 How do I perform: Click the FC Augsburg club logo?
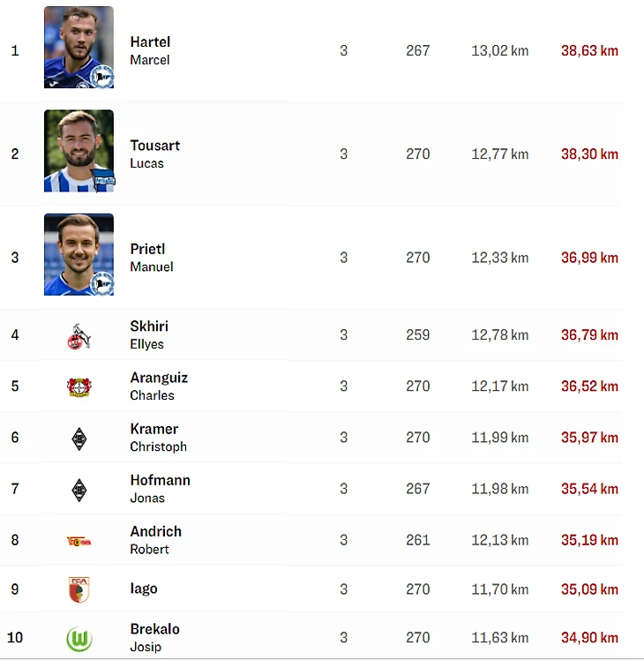(79, 589)
